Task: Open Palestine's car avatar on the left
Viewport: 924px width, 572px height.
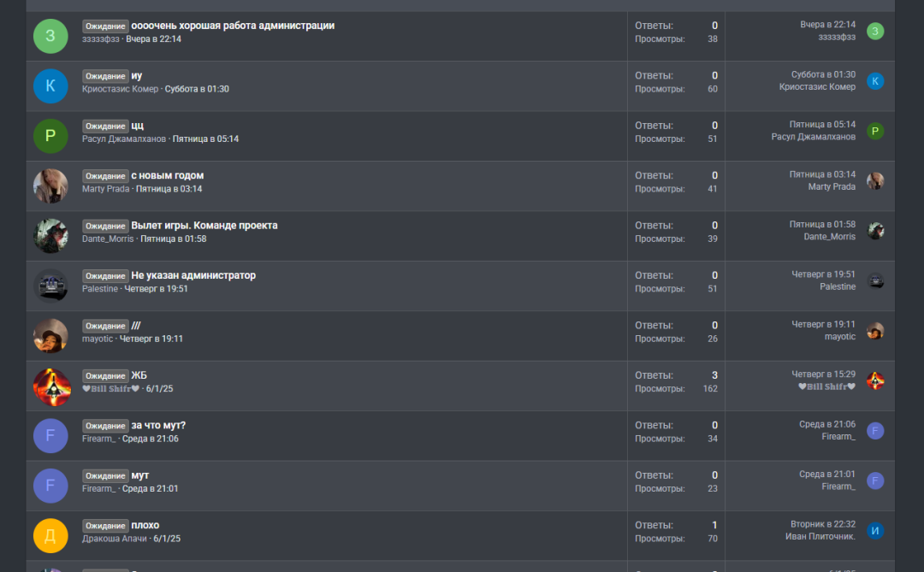Action: pos(50,286)
